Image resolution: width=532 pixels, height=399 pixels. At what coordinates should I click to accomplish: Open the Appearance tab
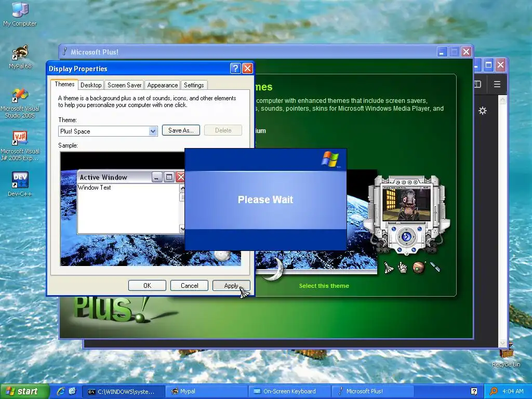click(x=162, y=85)
